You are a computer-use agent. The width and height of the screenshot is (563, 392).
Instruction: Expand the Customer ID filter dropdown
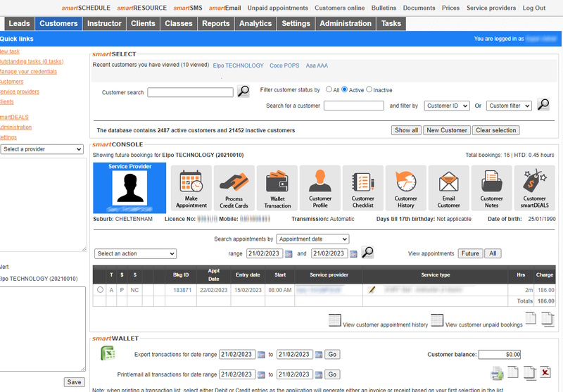tap(447, 106)
